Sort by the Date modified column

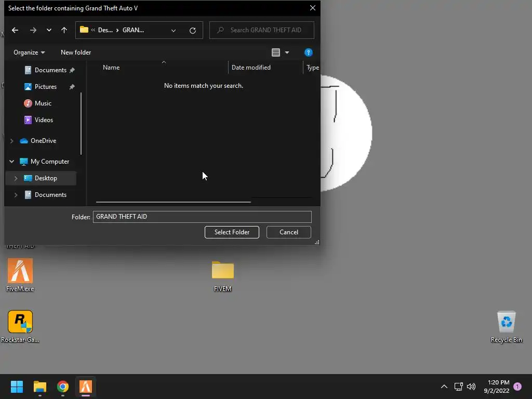251,68
